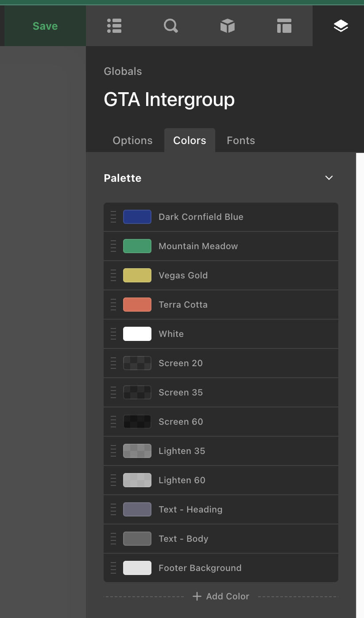The height and width of the screenshot is (618, 364).
Task: Open the search magnifier icon
Action: 171,26
